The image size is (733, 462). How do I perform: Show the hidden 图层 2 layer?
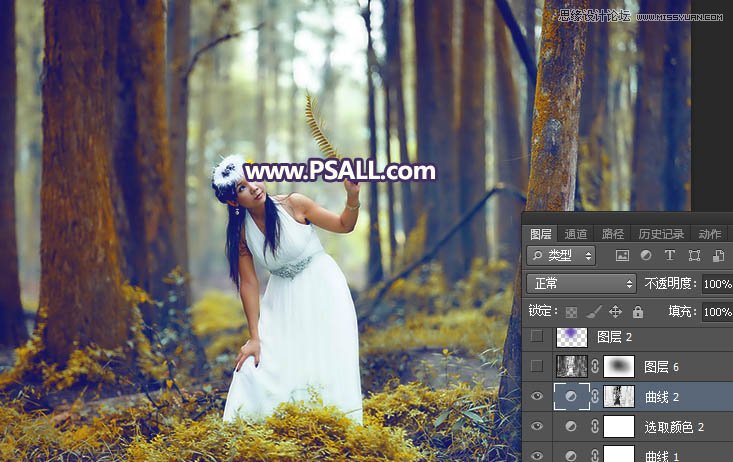tap(537, 336)
